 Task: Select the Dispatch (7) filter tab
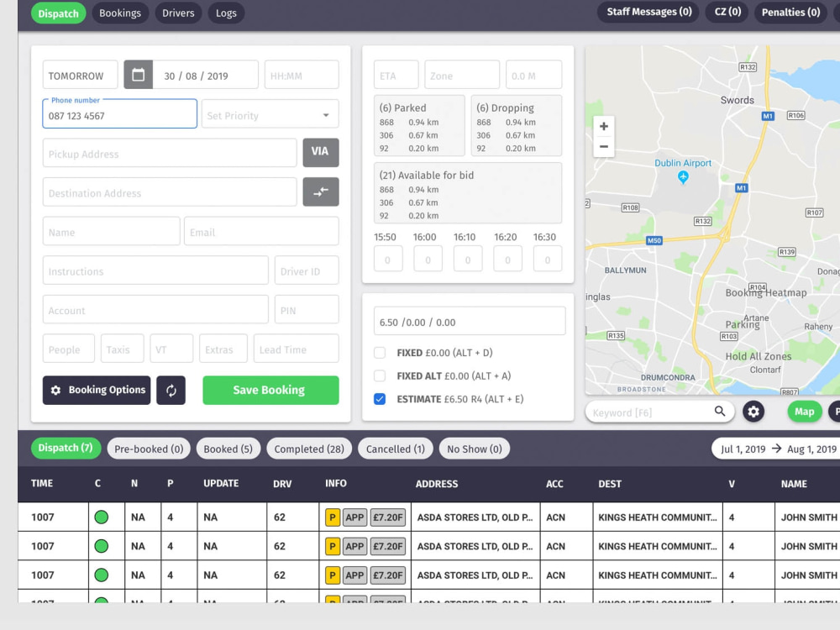pos(66,448)
